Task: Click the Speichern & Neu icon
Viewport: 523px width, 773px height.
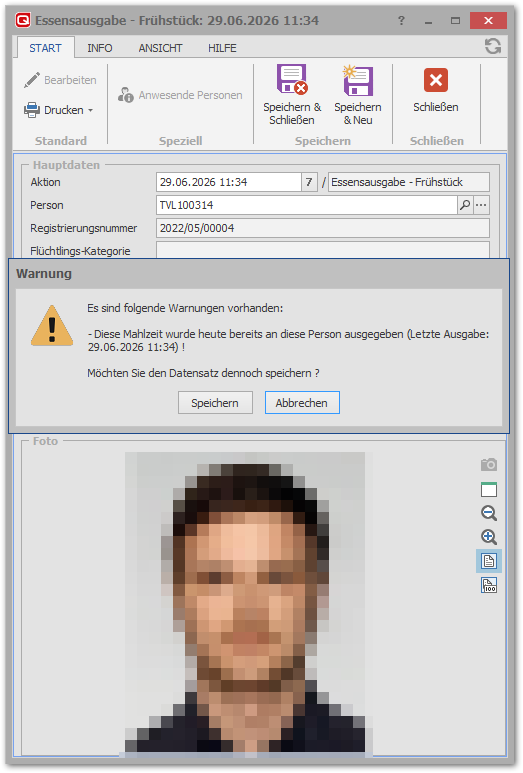Action: click(x=358, y=80)
